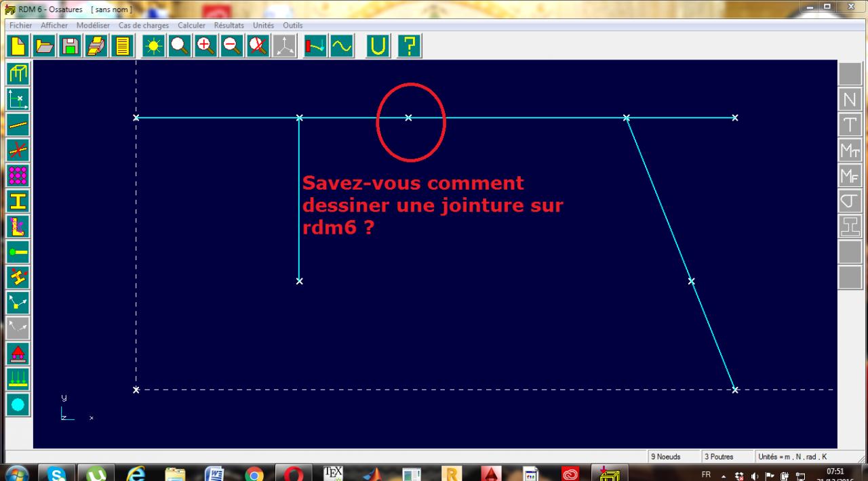Open the yellow I-beam section tool

pos(18,201)
